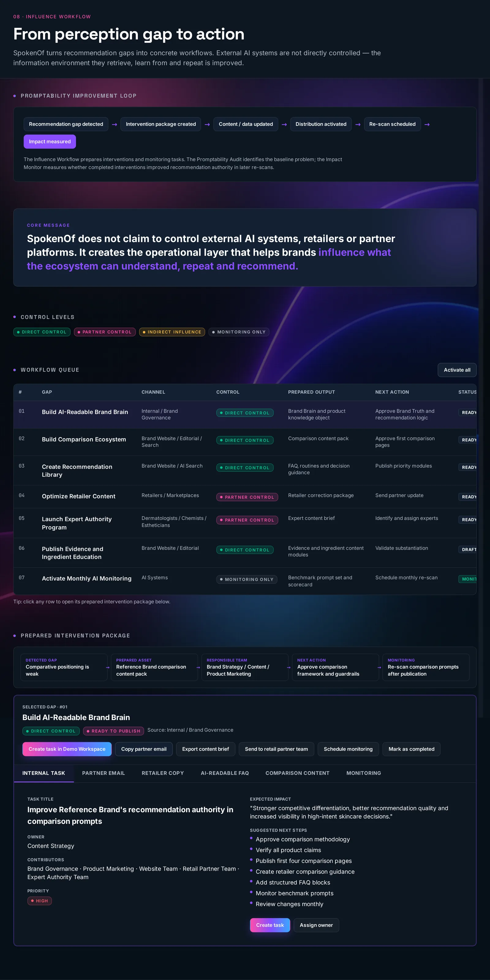
Task: Open the Retailer Copy tab
Action: (163, 773)
